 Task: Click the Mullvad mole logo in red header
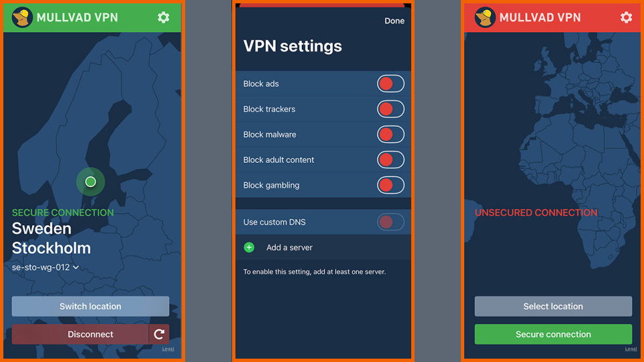(x=484, y=17)
